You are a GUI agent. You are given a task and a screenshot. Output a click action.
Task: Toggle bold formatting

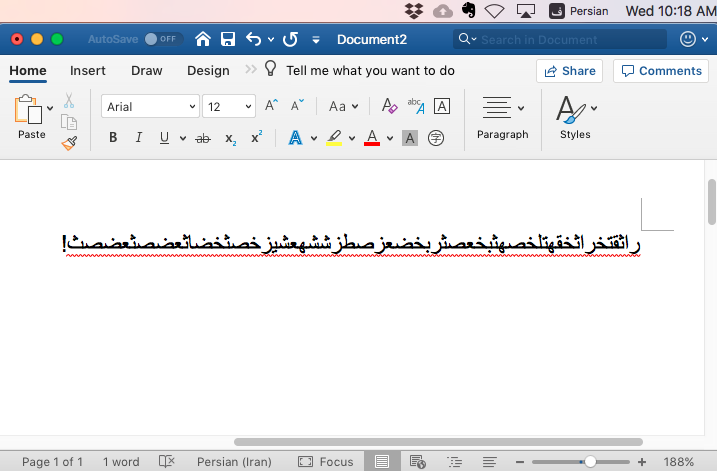(x=113, y=137)
